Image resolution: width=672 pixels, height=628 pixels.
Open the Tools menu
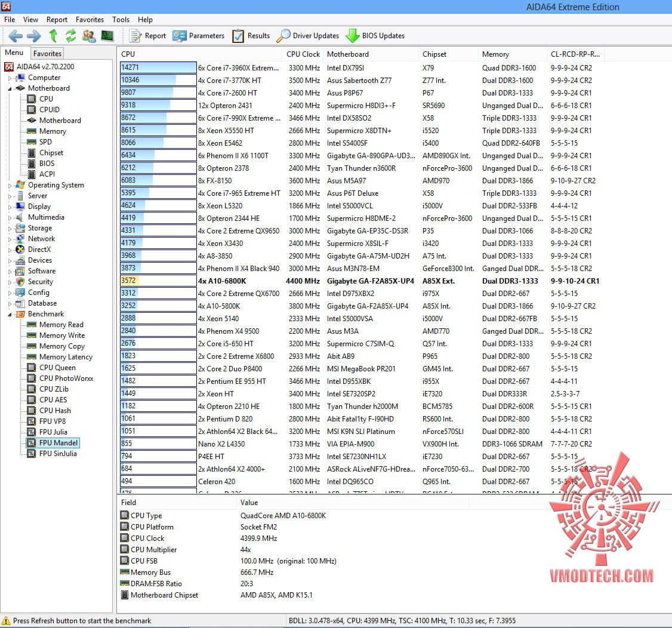click(121, 20)
